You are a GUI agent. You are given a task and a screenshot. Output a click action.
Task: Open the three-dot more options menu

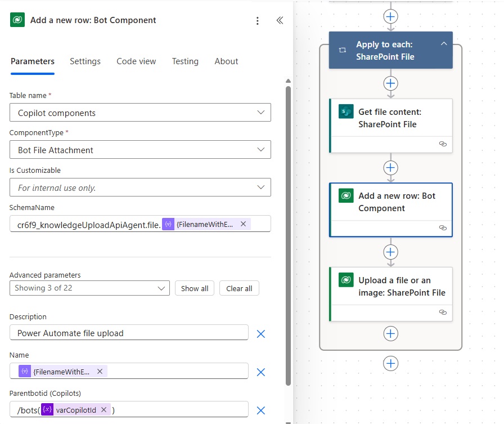pyautogui.click(x=257, y=21)
